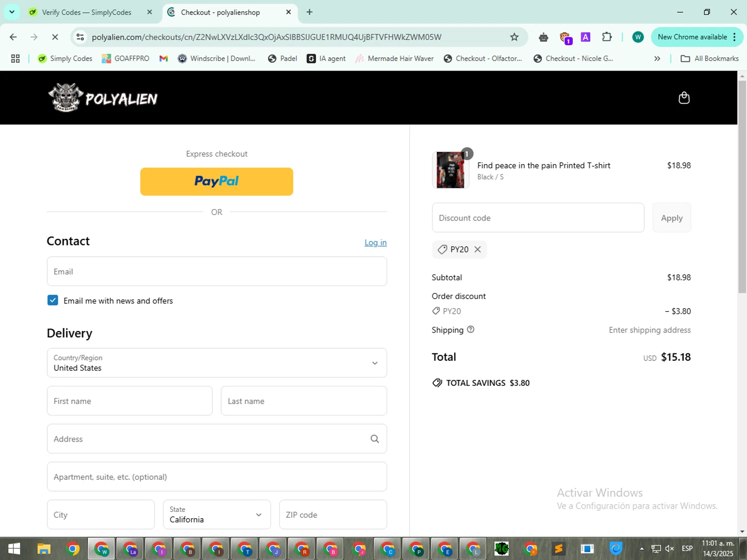The width and height of the screenshot is (747, 560).
Task: Switch to Chrome profile T in taskbar
Action: point(245,549)
